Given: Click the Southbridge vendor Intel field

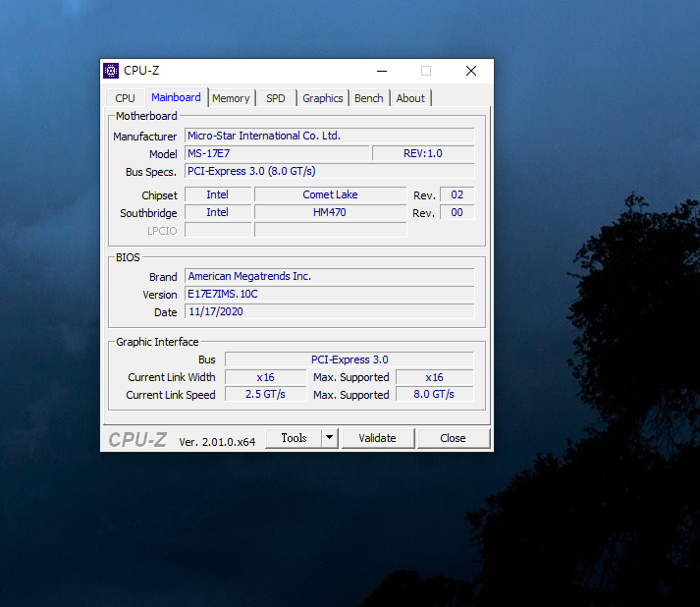Looking at the screenshot, I should pos(218,212).
